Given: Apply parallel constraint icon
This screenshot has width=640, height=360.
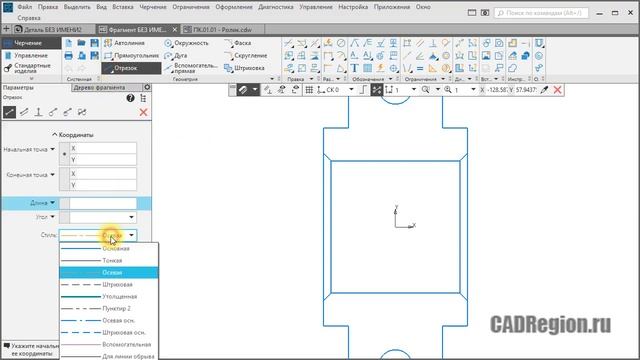Looking at the screenshot, I should click(x=420, y=43).
